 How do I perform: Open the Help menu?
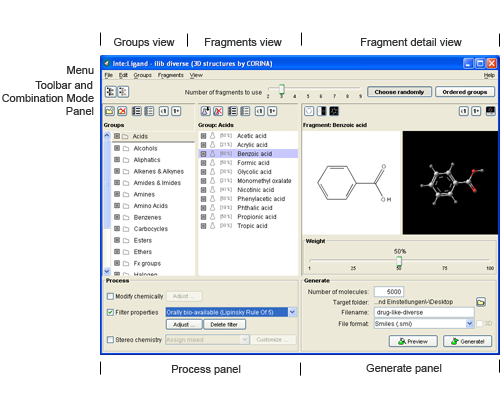point(489,75)
